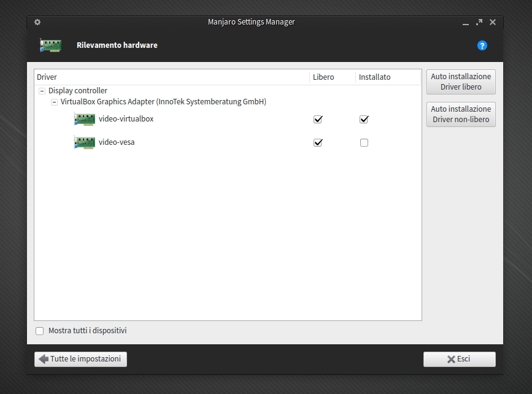Sort by the Driver column header
Screen dimensions: 532x394
point(172,77)
